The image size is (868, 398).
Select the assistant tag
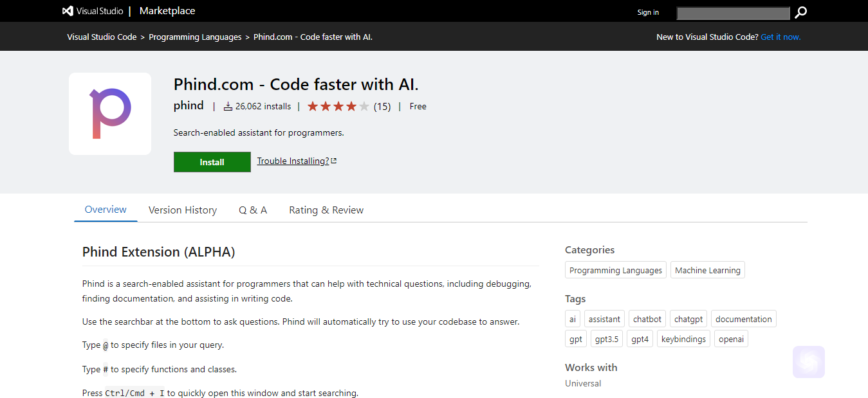604,319
